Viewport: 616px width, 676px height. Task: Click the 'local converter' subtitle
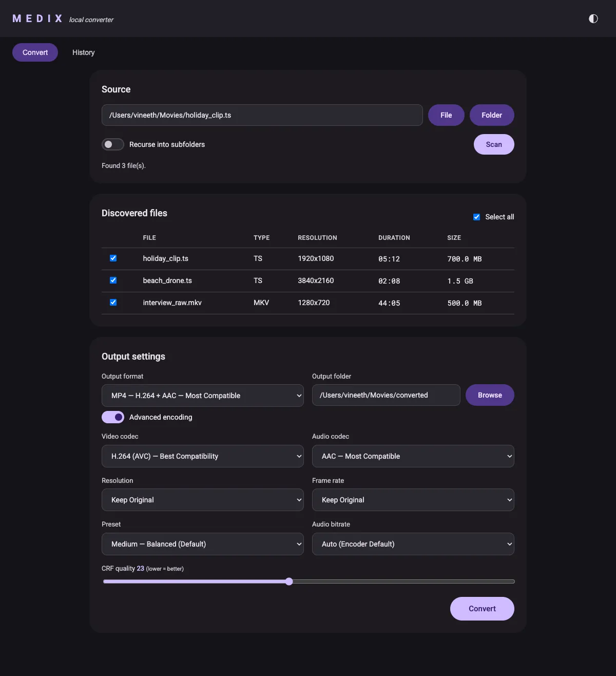click(91, 20)
